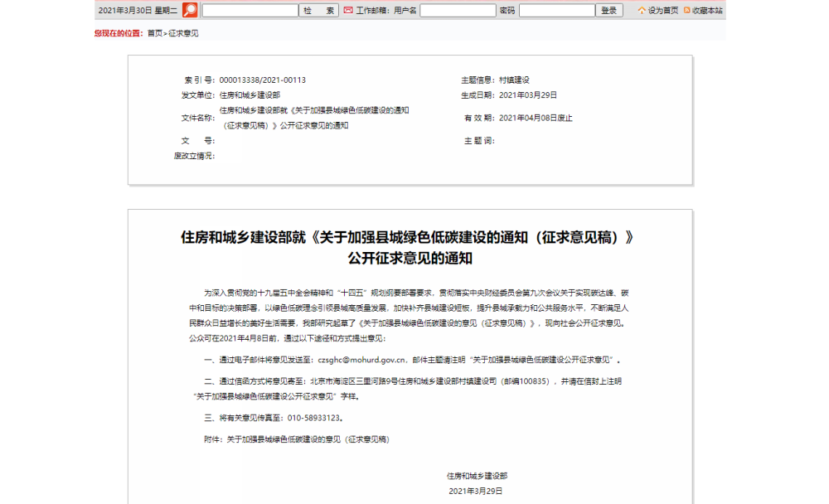
Task: Open the 收藏本站 link
Action: pos(707,11)
